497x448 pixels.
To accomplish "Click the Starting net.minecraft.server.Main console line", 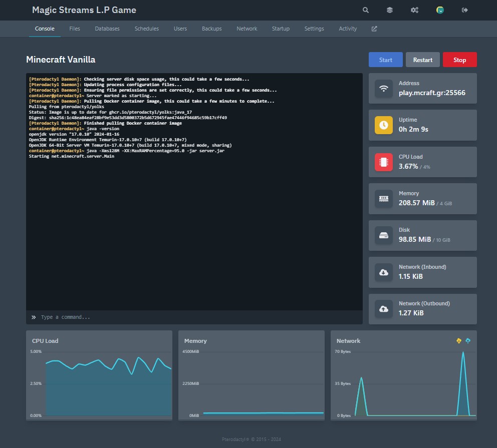I will (x=71, y=156).
